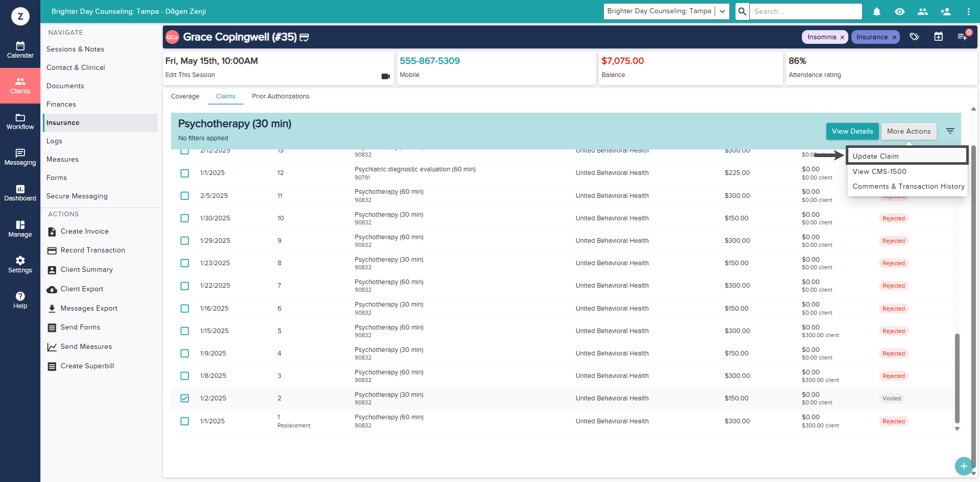Open the Manage sidebar section
The width and height of the screenshot is (980, 482).
coord(20,229)
